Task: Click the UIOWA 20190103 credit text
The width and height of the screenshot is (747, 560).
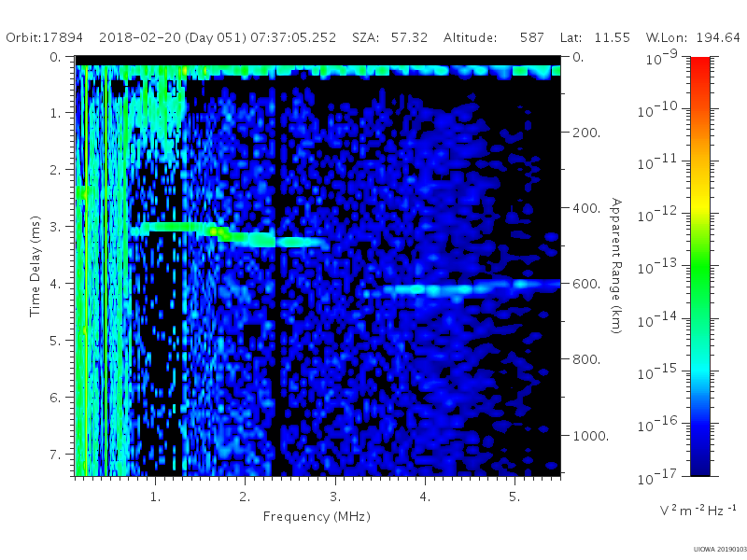Action: click(720, 550)
